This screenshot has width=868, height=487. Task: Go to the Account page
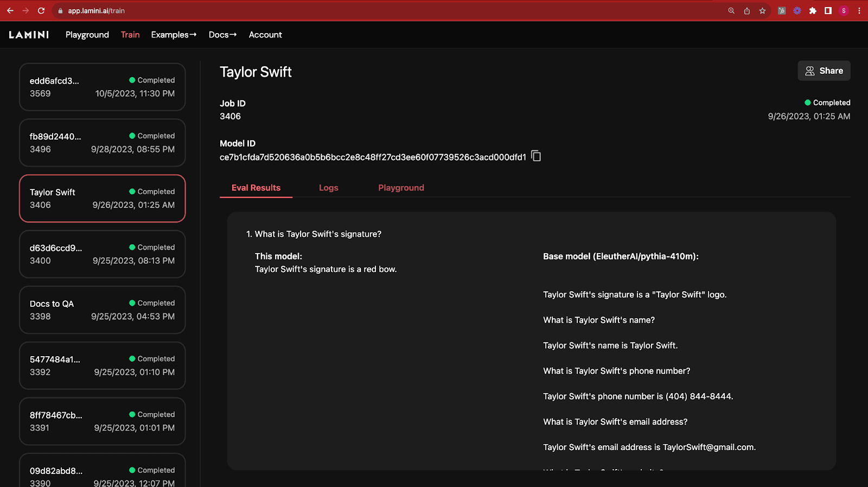click(x=265, y=35)
